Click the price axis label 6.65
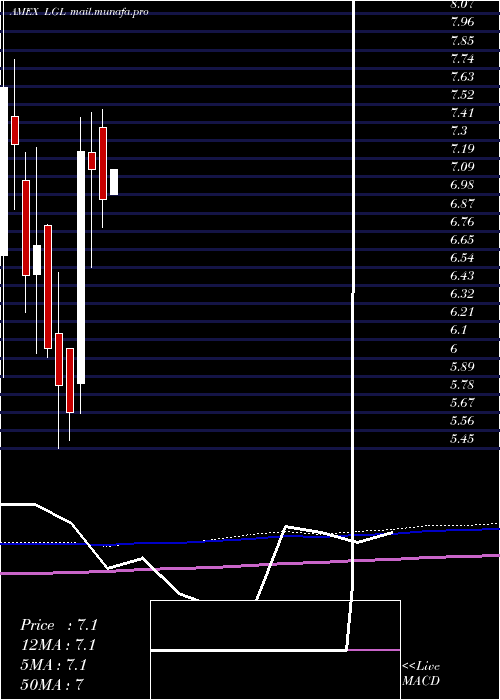Screen dimensions: 500x700 (462, 240)
